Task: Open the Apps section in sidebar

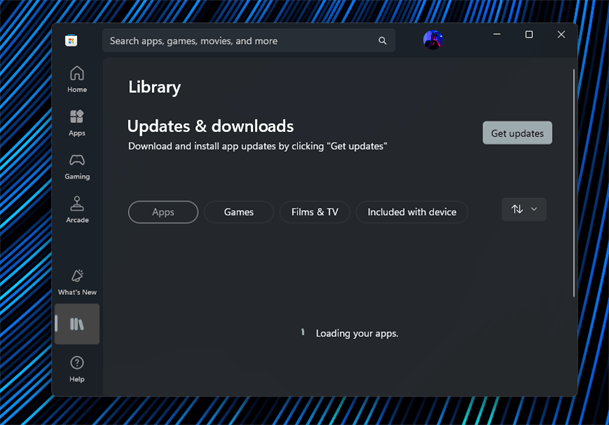Action: coord(77,123)
